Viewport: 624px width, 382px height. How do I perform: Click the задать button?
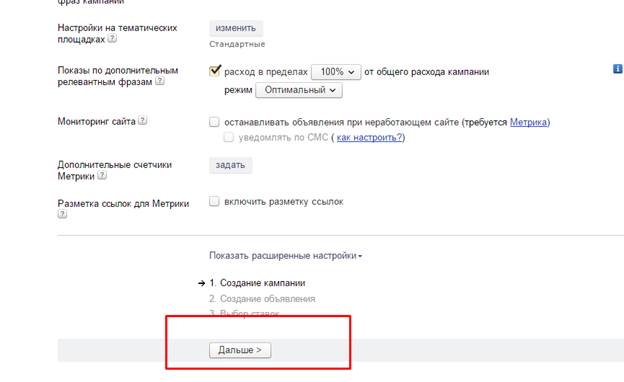[x=230, y=165]
